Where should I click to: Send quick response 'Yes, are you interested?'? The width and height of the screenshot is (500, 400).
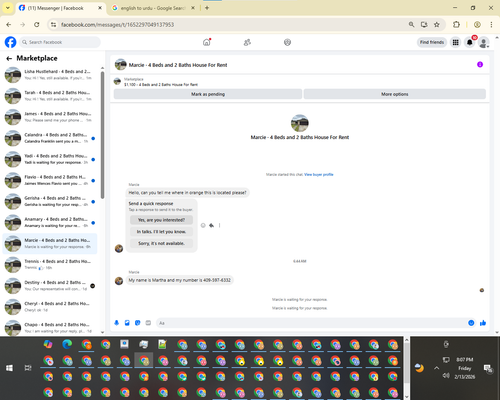(x=161, y=220)
